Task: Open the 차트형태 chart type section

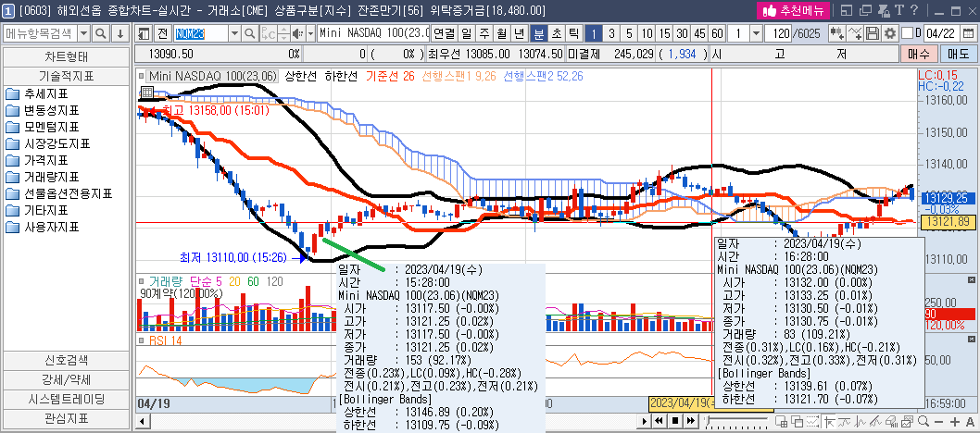Action: pyautogui.click(x=67, y=56)
